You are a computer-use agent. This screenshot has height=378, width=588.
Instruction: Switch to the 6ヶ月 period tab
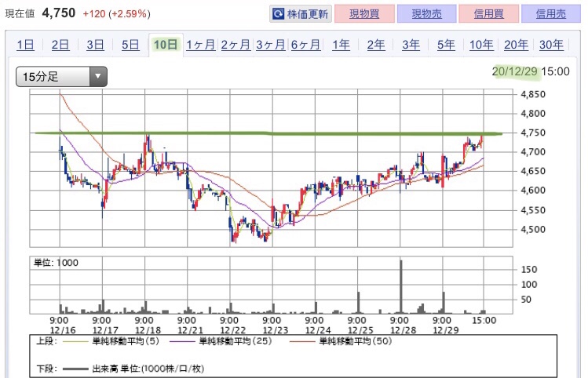coord(305,45)
